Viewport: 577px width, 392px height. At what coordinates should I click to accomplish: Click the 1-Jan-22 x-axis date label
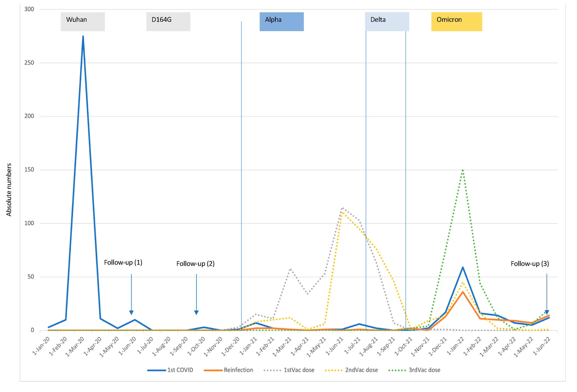pyautogui.click(x=456, y=346)
